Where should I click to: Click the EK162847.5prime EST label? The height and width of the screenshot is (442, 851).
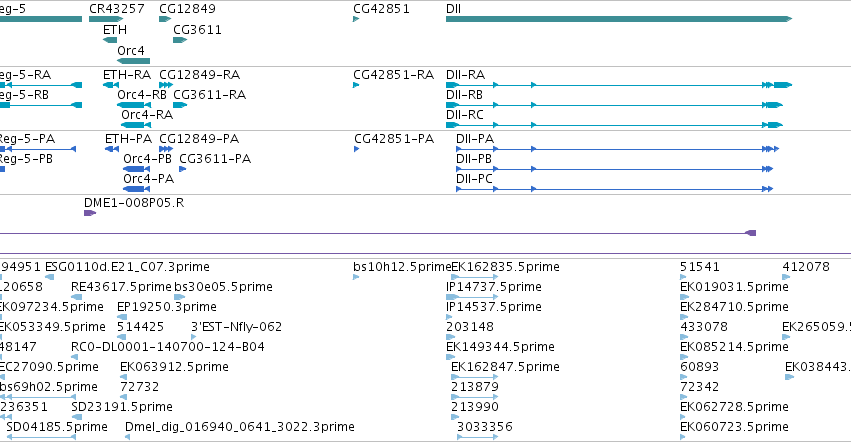505,367
